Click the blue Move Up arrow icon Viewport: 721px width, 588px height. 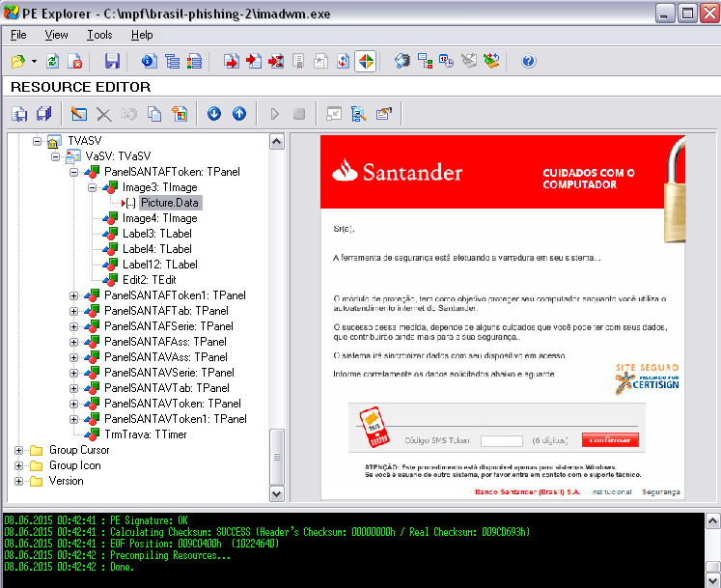coord(239,114)
